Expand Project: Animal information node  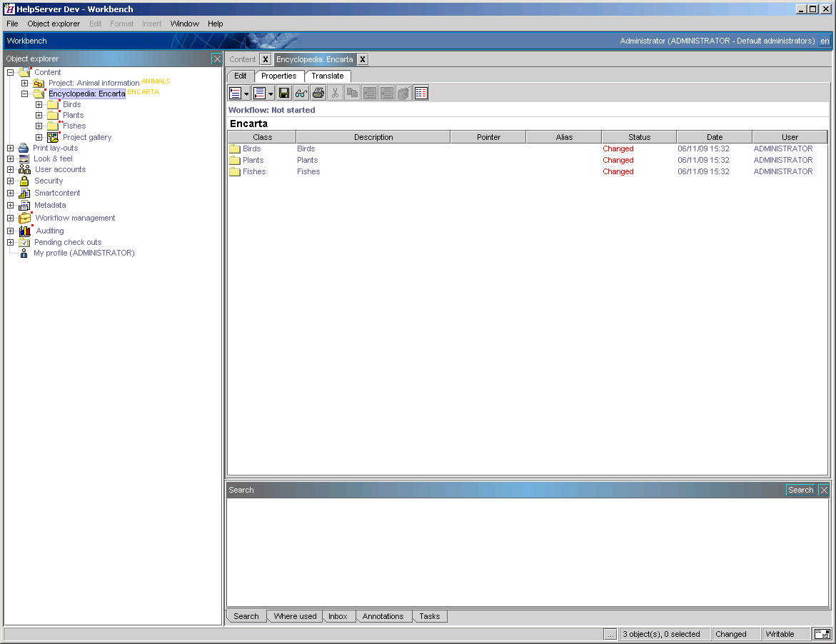pyautogui.click(x=24, y=83)
